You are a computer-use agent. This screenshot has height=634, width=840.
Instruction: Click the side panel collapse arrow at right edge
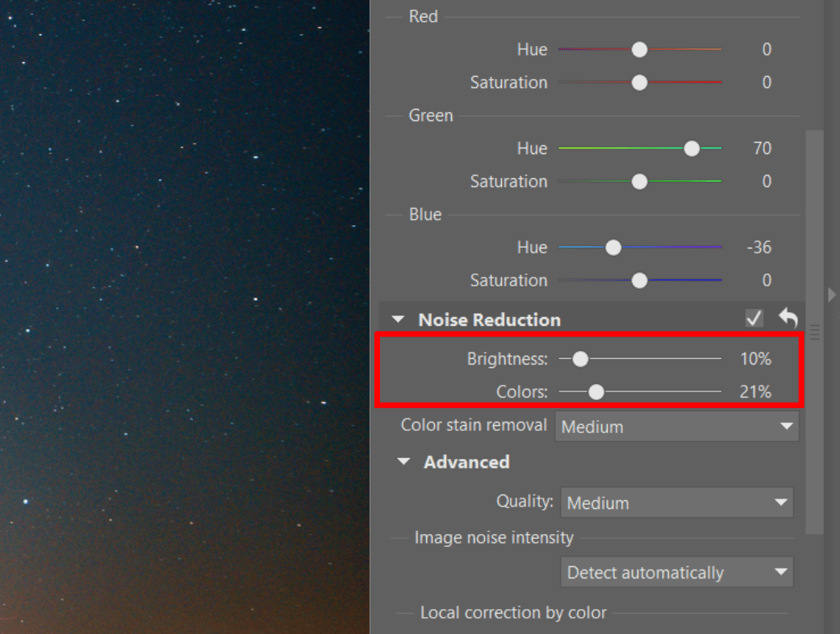pyautogui.click(x=832, y=295)
